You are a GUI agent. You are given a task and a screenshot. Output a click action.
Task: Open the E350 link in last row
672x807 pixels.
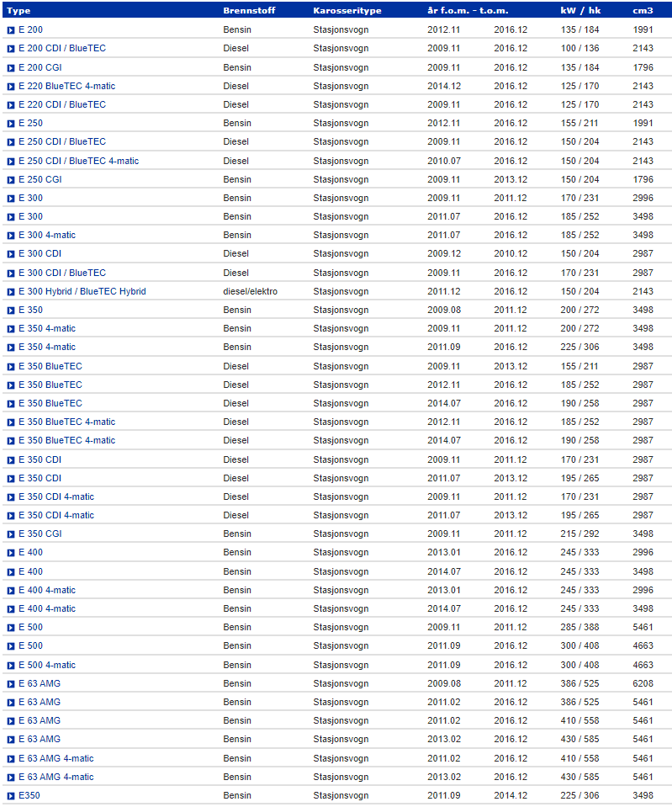click(29, 795)
